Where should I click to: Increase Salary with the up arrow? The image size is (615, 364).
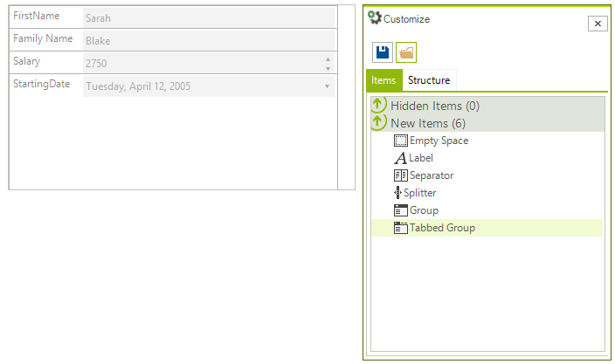point(328,59)
